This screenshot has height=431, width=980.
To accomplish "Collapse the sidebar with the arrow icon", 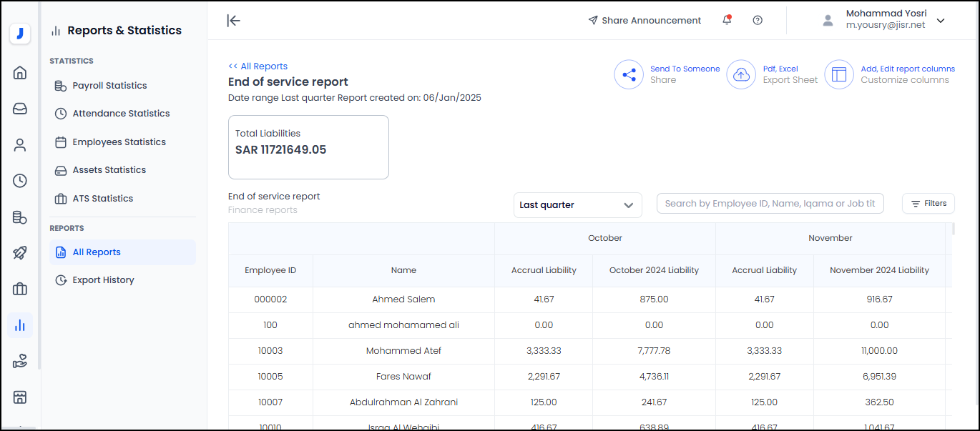I will click(233, 20).
